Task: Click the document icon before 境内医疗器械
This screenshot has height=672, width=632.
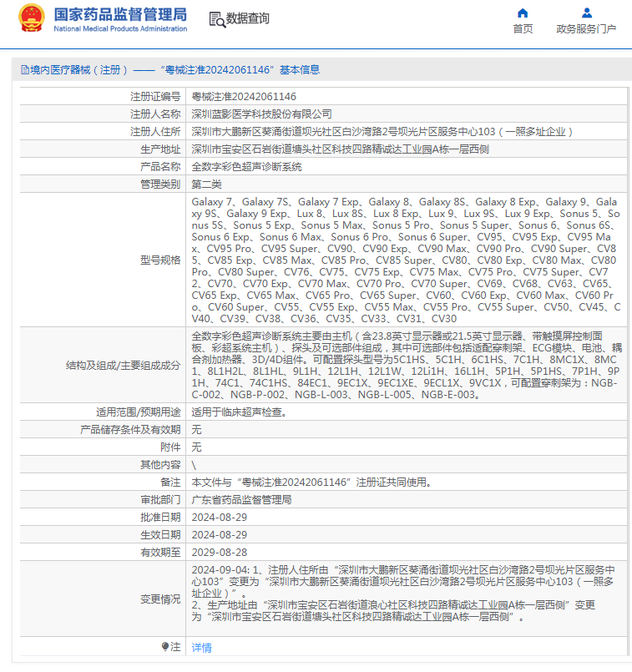Action: pyautogui.click(x=25, y=70)
